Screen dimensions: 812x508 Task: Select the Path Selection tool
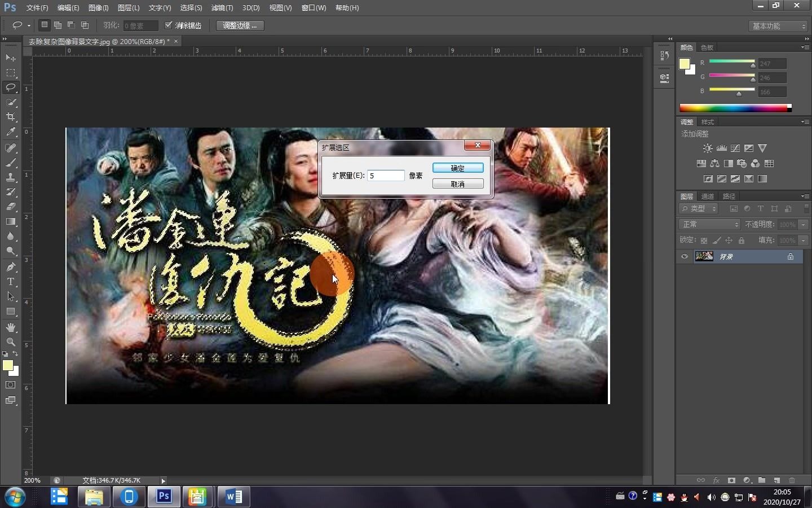(x=11, y=296)
